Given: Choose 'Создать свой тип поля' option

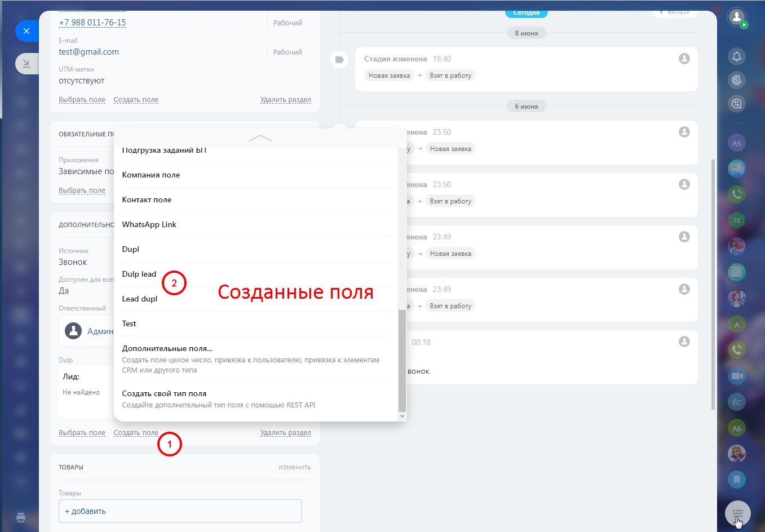Looking at the screenshot, I should tap(164, 393).
